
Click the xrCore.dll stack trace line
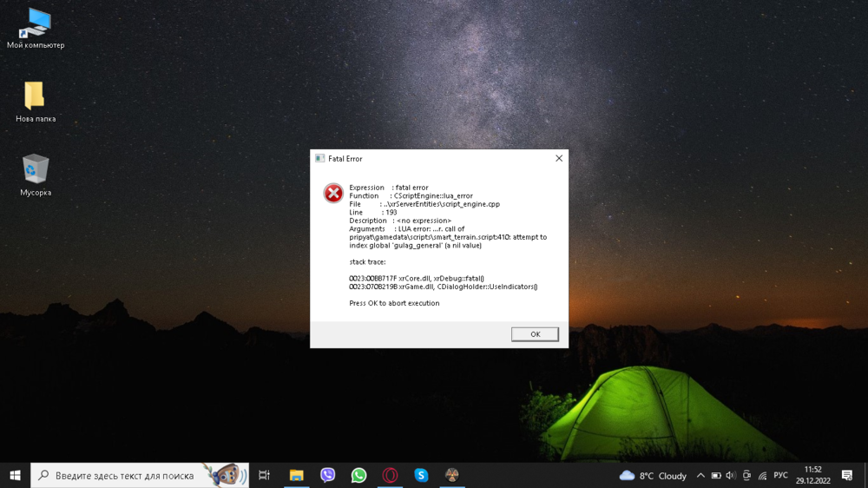click(417, 278)
